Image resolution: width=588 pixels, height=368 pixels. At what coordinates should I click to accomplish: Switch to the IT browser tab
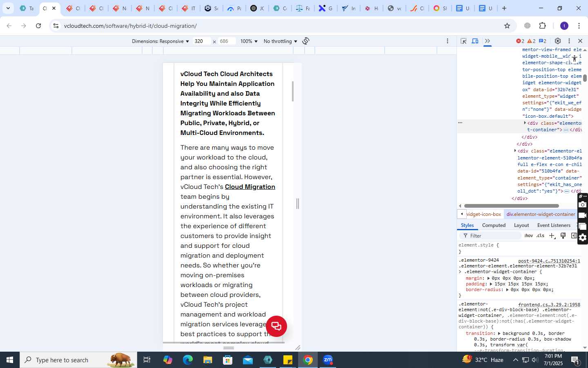coord(189,8)
